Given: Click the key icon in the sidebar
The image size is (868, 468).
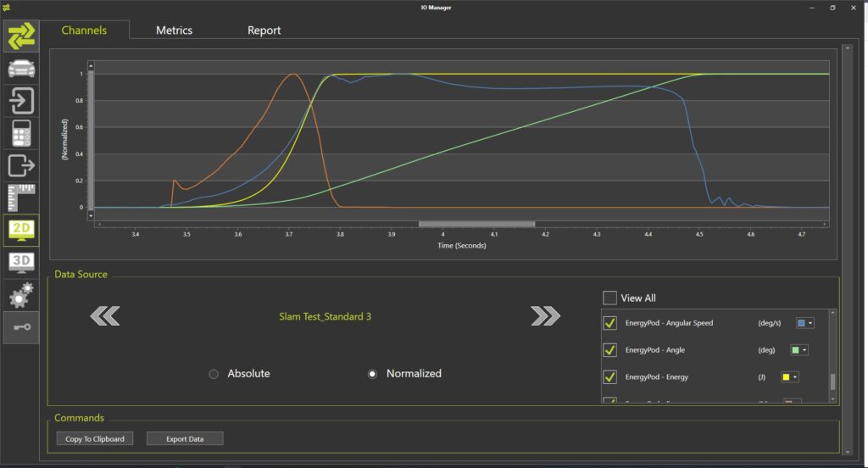Looking at the screenshot, I should (x=21, y=327).
